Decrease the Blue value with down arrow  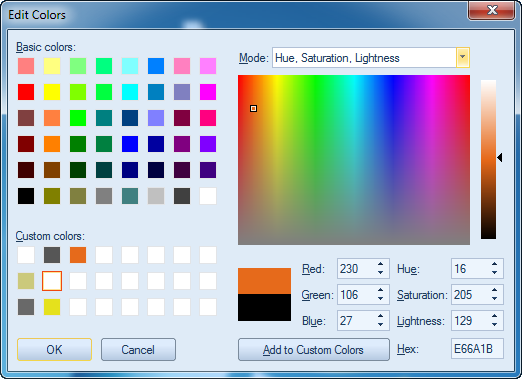coord(381,325)
